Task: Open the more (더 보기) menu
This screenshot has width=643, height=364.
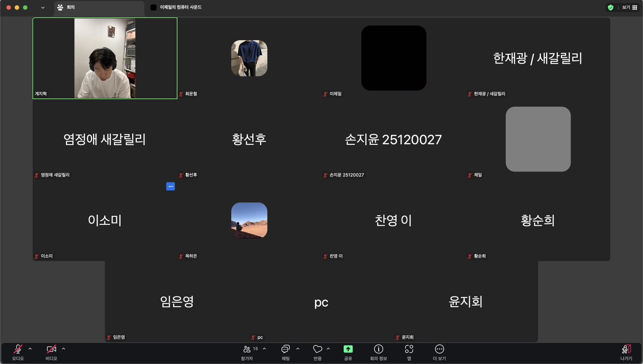Action: 439,352
